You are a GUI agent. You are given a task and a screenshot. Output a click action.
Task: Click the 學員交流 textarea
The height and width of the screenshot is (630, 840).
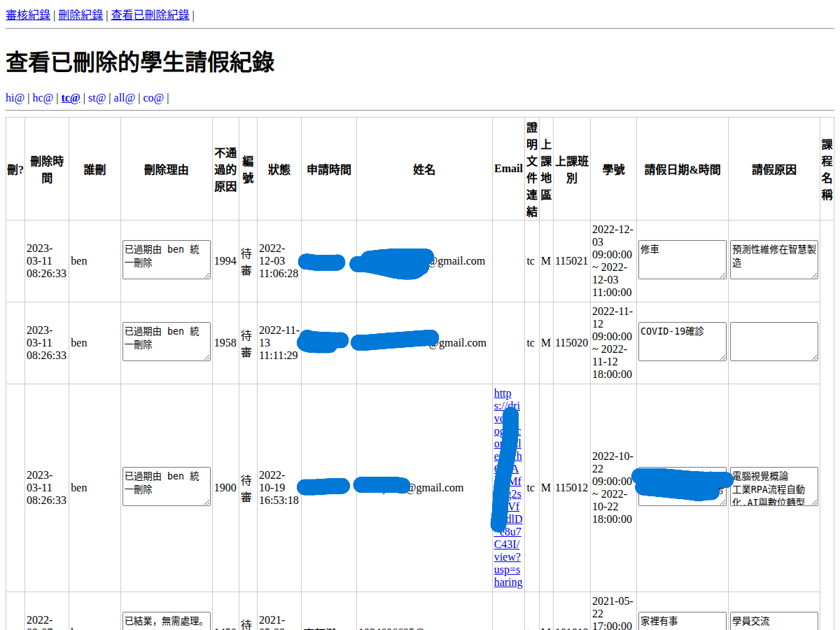pos(774,621)
